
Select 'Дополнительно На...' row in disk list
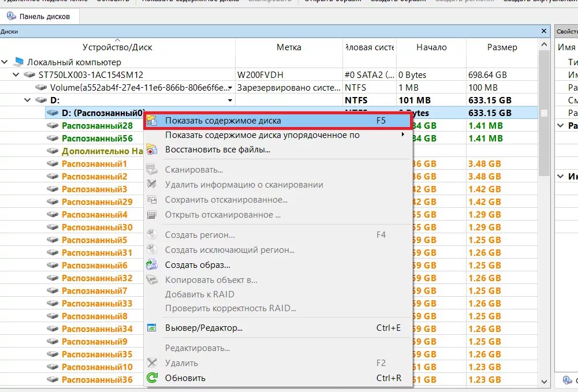point(102,151)
